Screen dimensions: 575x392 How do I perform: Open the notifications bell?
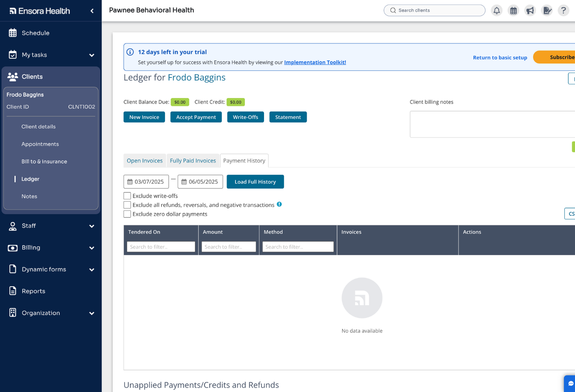tap(497, 10)
